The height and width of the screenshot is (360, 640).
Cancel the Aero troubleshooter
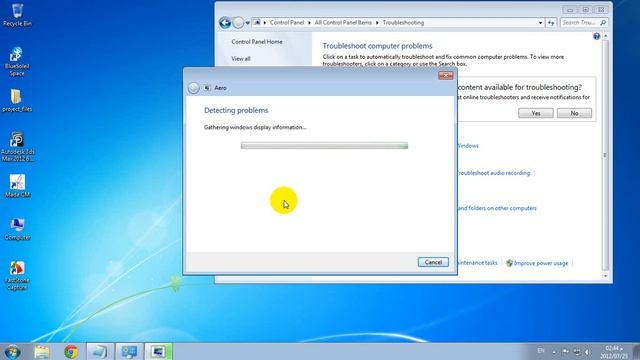[x=433, y=262]
